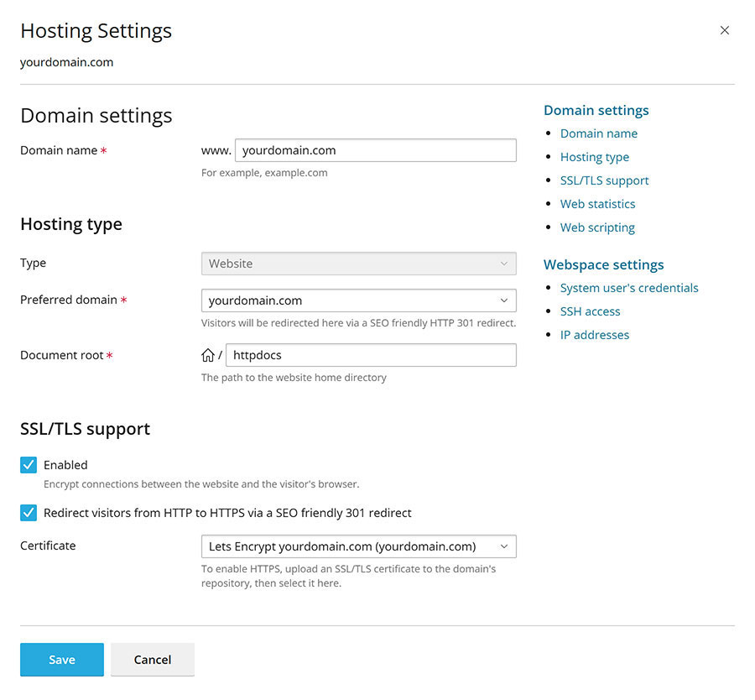The image size is (755, 700).
Task: Open IP addresses settings
Action: pos(594,334)
